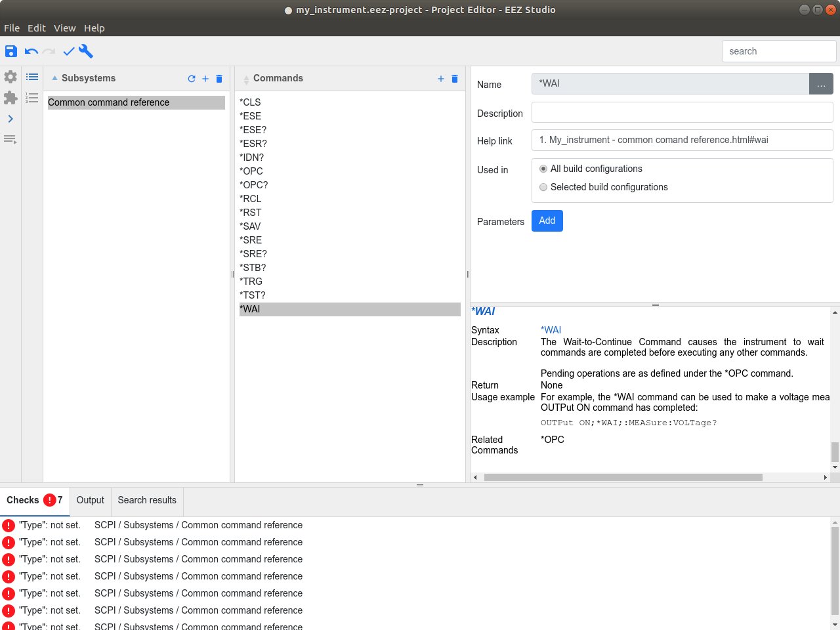Image resolution: width=840 pixels, height=630 pixels.
Task: Refresh the Subsystems list
Action: (x=192, y=79)
